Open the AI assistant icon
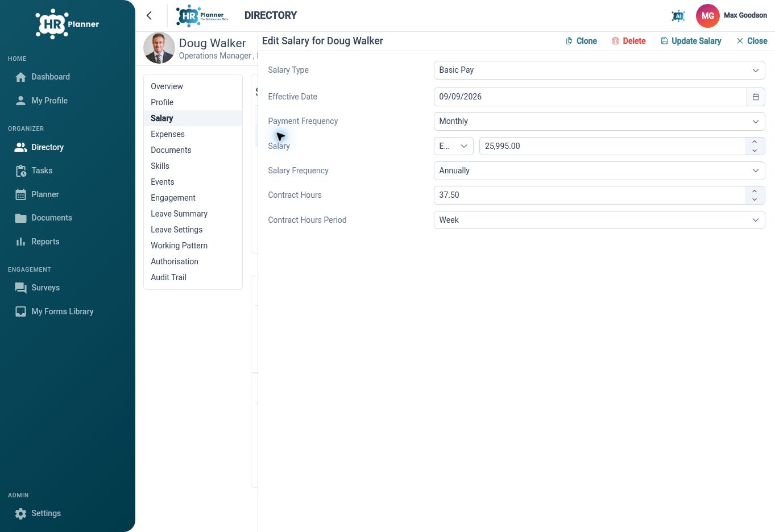 pos(678,16)
